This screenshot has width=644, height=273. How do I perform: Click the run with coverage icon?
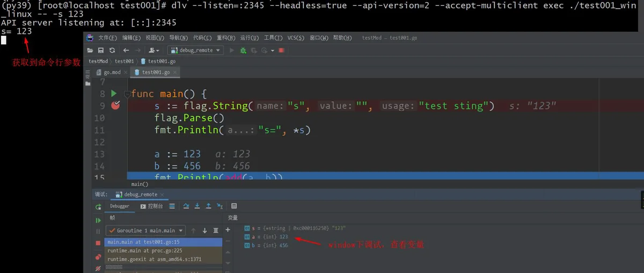253,50
